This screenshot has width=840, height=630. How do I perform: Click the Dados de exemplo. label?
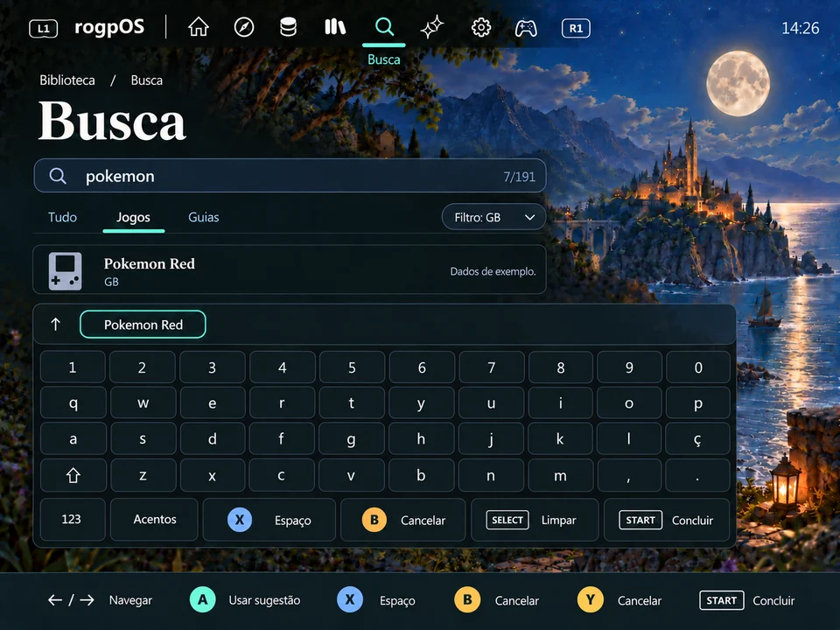point(493,271)
